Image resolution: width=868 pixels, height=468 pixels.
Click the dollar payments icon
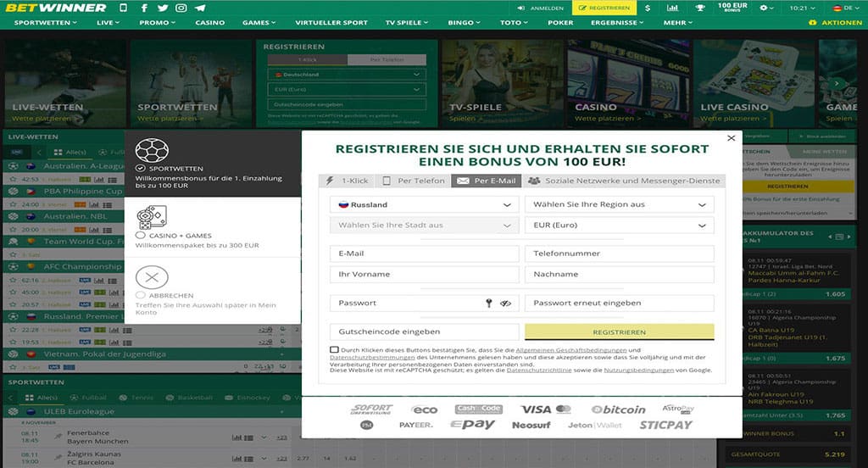tap(648, 8)
